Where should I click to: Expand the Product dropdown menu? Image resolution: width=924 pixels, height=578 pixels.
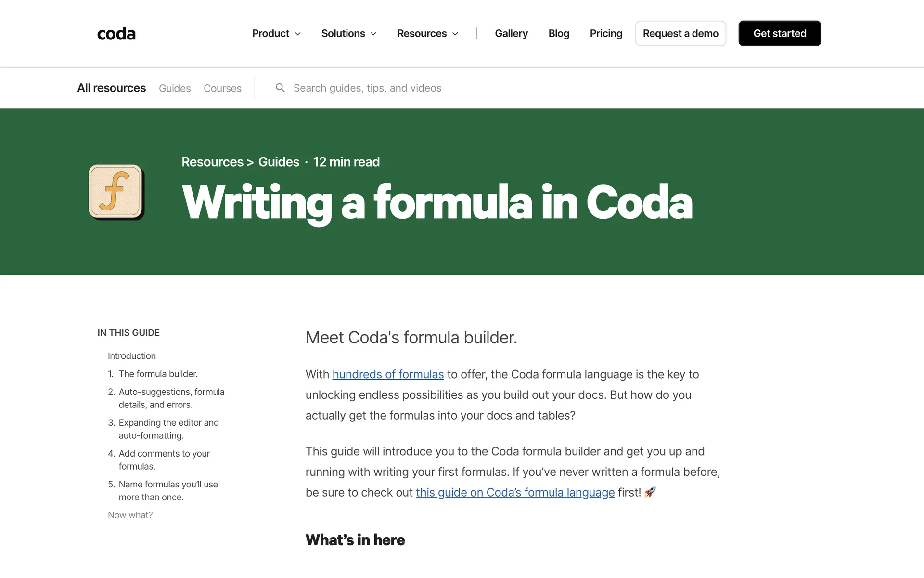276,34
